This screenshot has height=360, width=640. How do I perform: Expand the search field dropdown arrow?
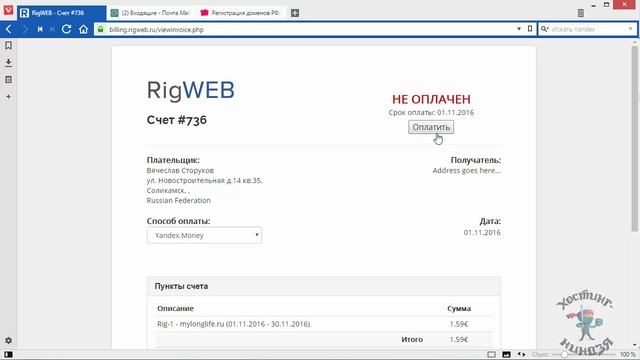[630, 29]
